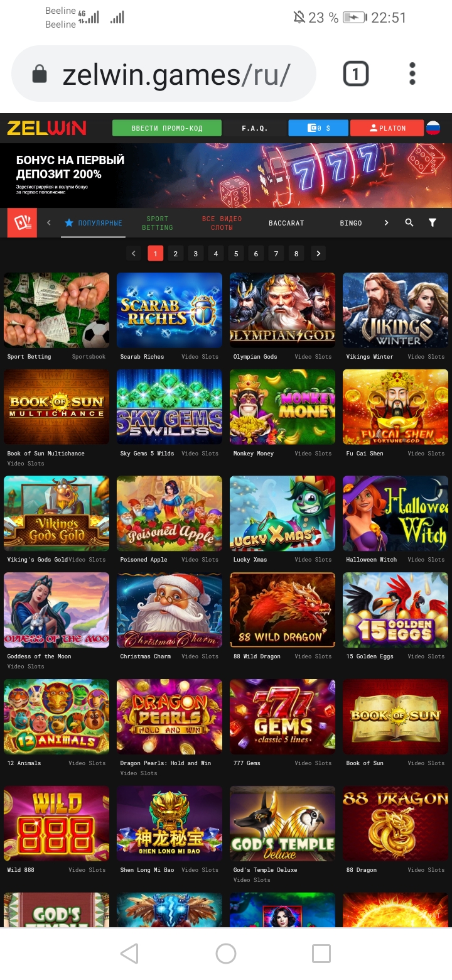Tap the Android home circle button

[x=226, y=954]
